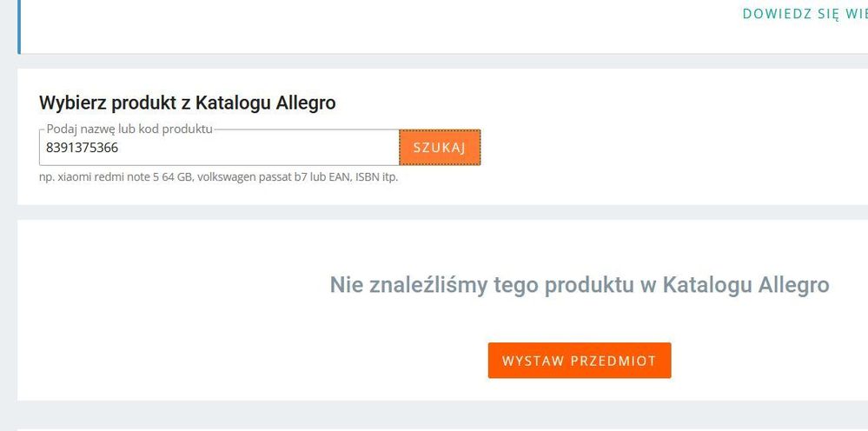Click the word 'Allegro' in the heading
This screenshot has width=868, height=431.
[x=306, y=103]
